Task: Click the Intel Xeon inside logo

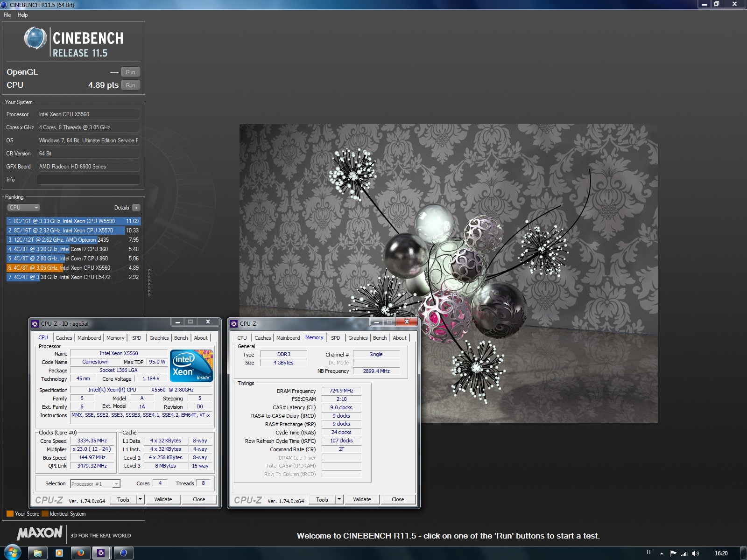Action: point(191,366)
